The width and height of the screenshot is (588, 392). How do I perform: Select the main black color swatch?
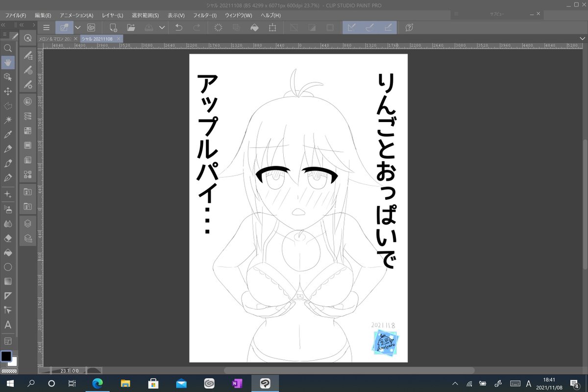point(6,356)
